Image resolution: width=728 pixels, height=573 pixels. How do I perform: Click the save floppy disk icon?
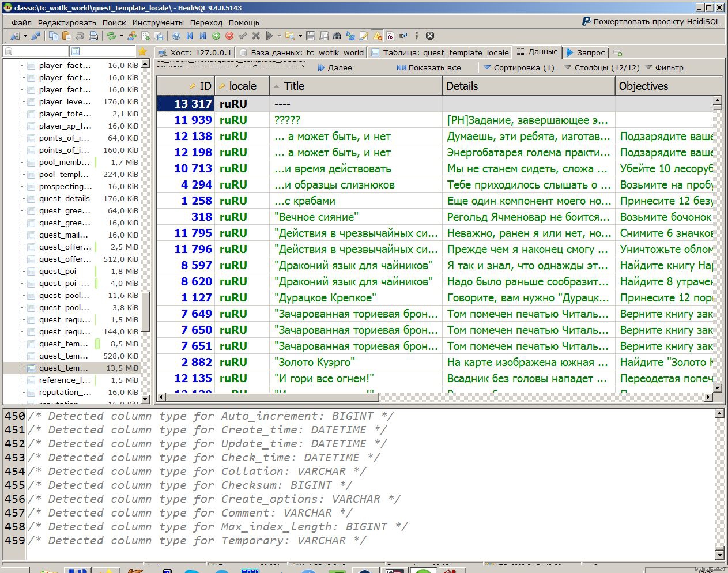point(311,36)
